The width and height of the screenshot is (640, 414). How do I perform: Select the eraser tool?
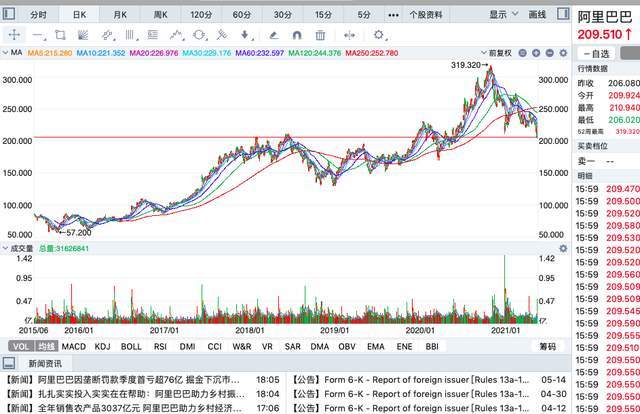[x=274, y=36]
